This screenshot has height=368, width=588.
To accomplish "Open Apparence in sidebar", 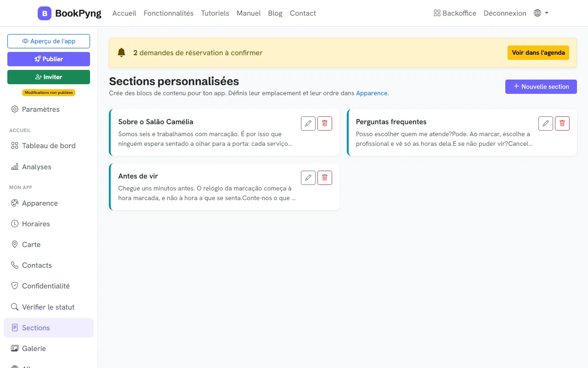I will [49, 203].
